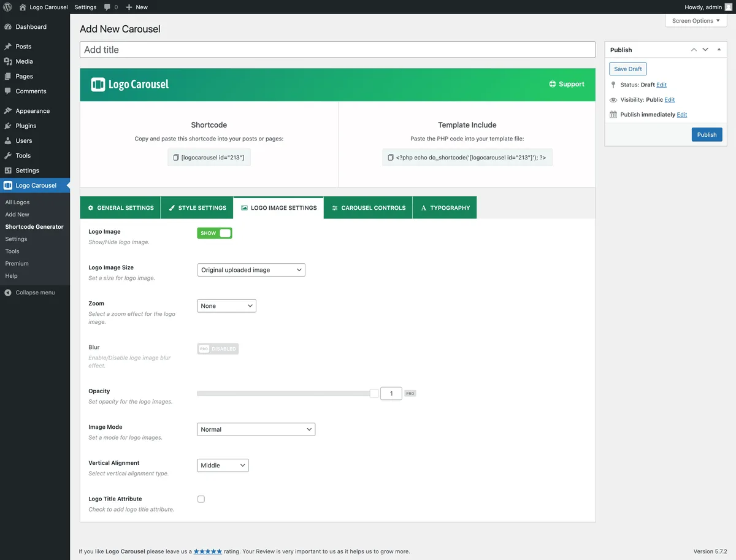Click the Logo Carousel banner logo icon
Screen dimensions: 736x560
point(98,85)
